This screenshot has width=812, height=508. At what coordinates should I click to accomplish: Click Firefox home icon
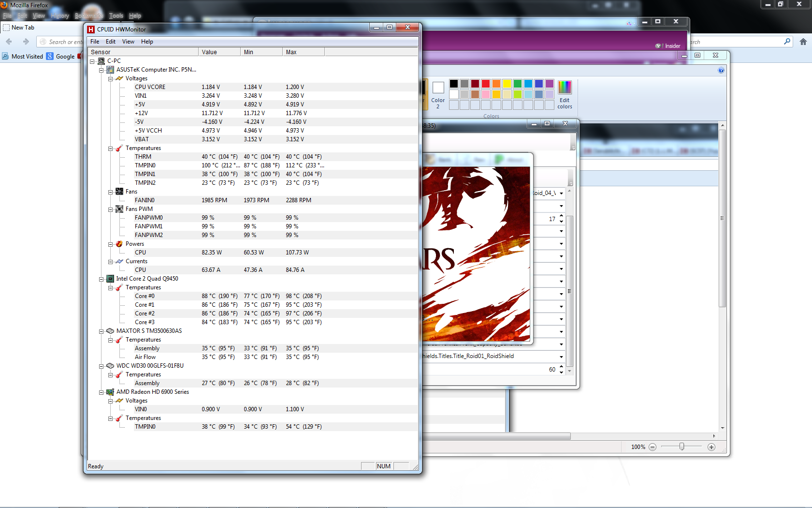[803, 42]
